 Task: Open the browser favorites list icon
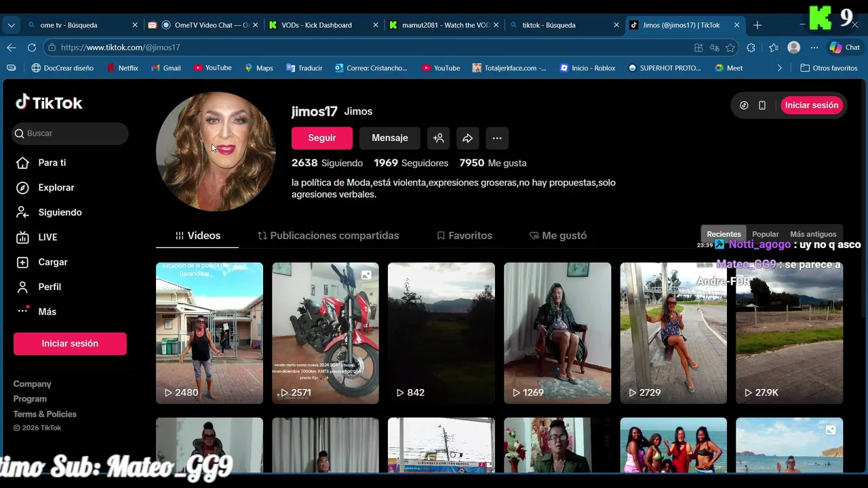pos(774,47)
